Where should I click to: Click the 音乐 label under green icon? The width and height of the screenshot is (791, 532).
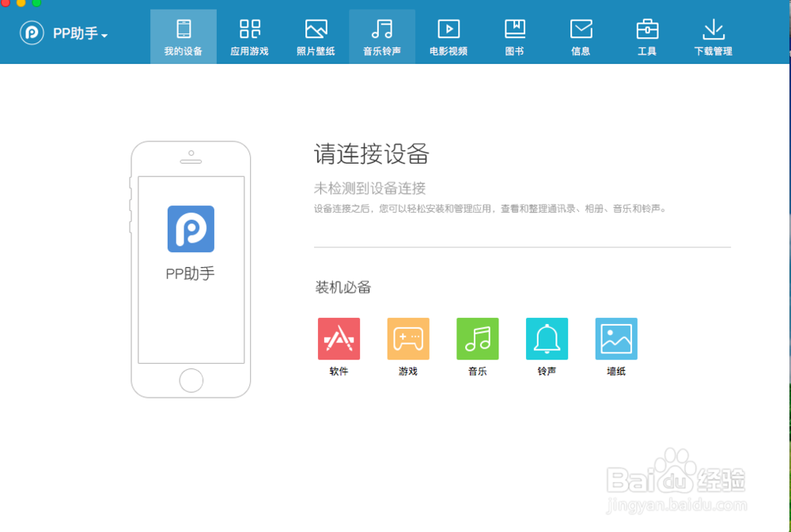pyautogui.click(x=478, y=372)
